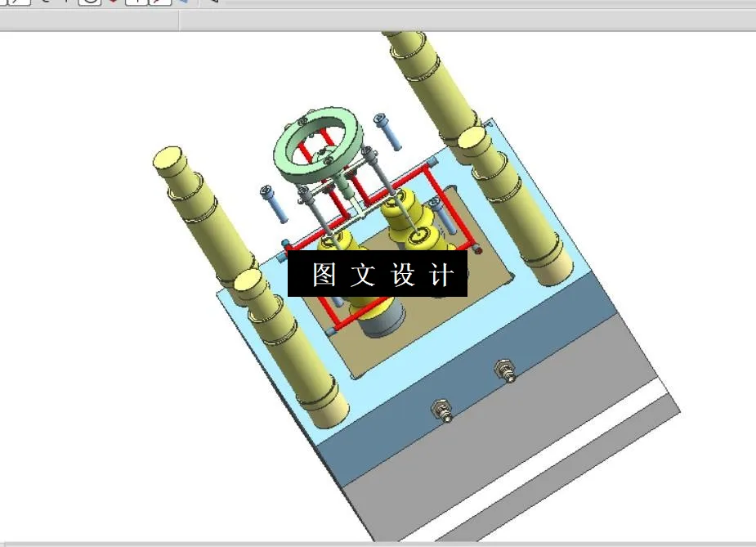Viewport: 756px width, 547px height.
Task: Toggle the red diamond display option in the toolbar
Action: click(110, 3)
